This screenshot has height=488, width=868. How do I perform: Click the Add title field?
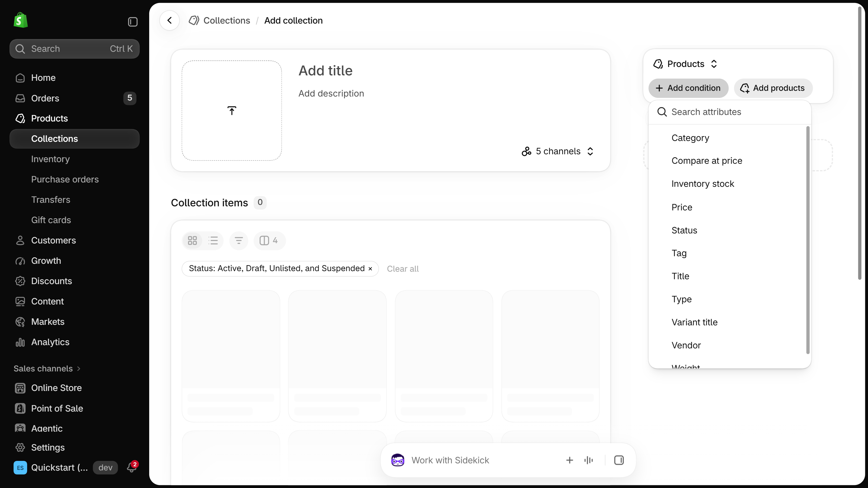coord(325,71)
